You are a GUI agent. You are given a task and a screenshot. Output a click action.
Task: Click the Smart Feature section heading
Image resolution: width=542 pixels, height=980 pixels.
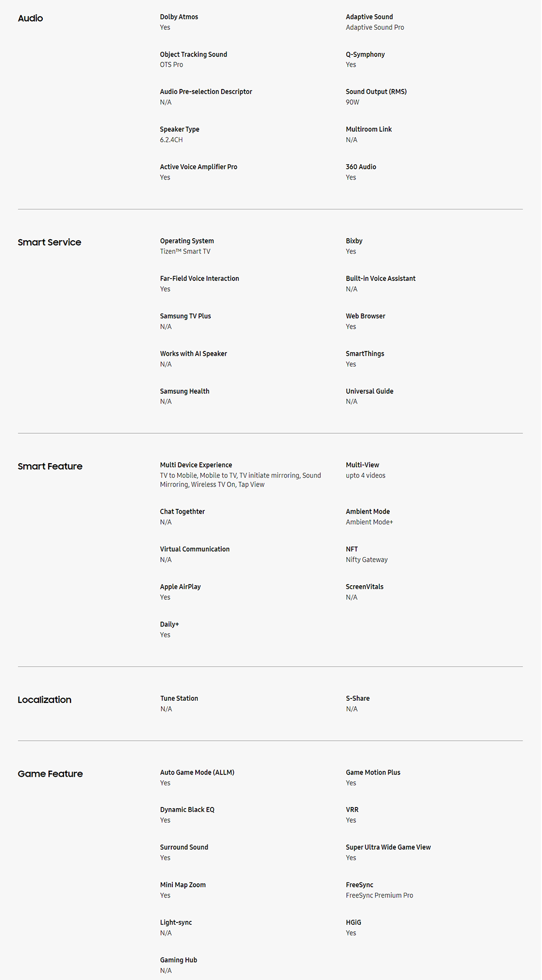tap(50, 466)
